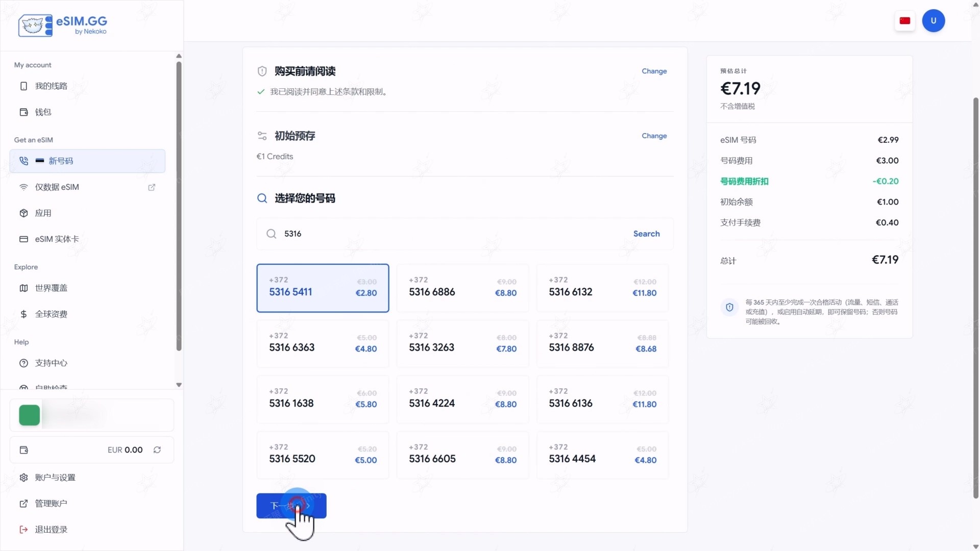The width and height of the screenshot is (980, 551).
Task: Select number 5316 8876 card
Action: [x=602, y=343]
